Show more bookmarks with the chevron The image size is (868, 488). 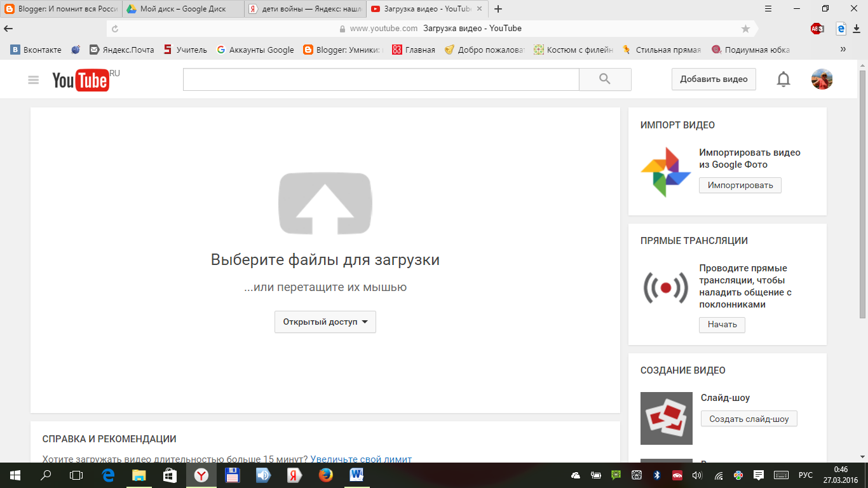[843, 50]
